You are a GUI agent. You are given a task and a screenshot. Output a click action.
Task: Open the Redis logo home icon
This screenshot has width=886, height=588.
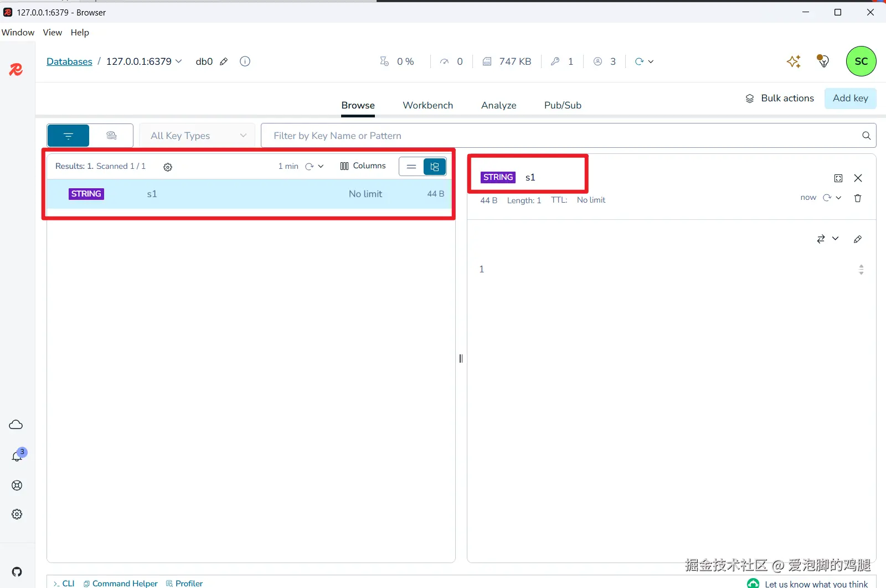[x=16, y=69]
